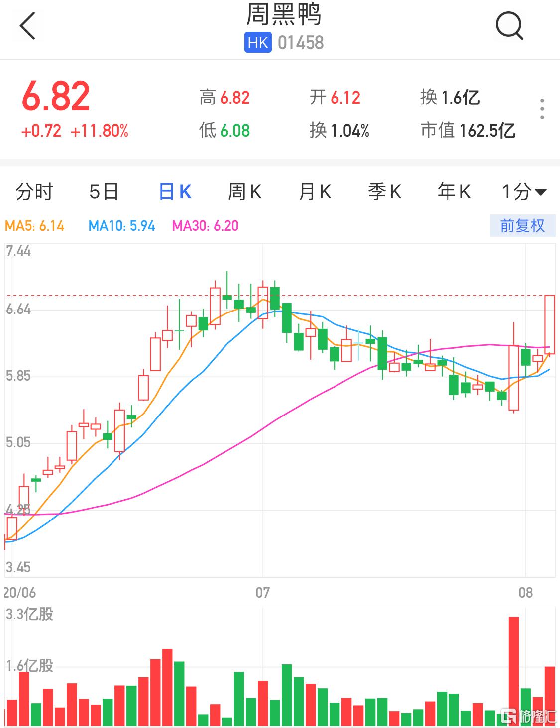The image size is (560, 728).
Task: Tap the MA30 indicator label
Action: click(x=205, y=226)
